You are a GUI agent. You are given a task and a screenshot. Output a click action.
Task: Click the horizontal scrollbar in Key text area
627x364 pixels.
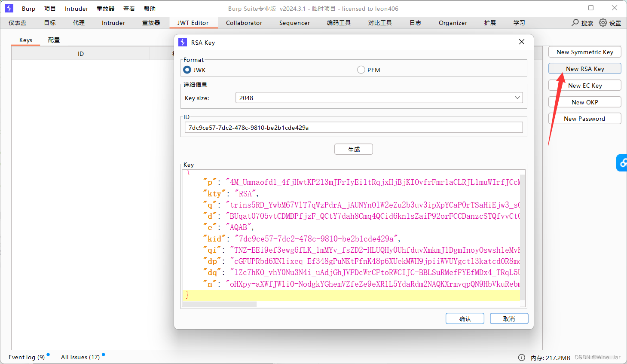220,304
